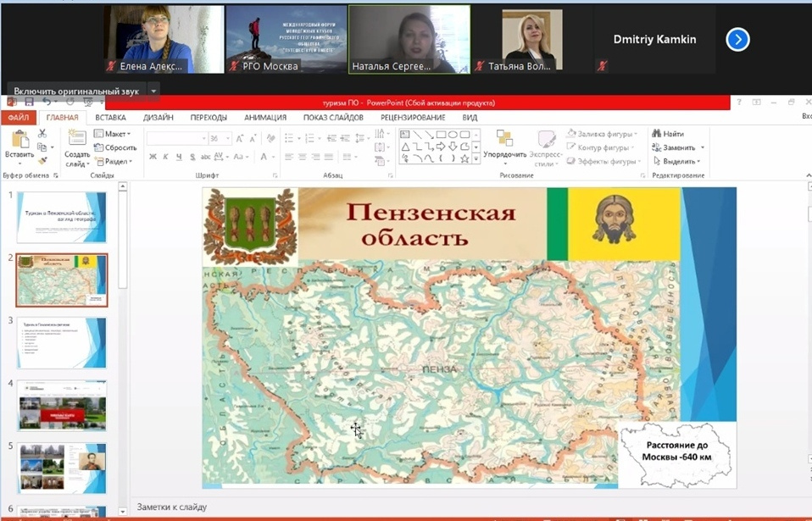Click the Save icon in quick access toolbar
Screen dimensions: 812x521
29,103
